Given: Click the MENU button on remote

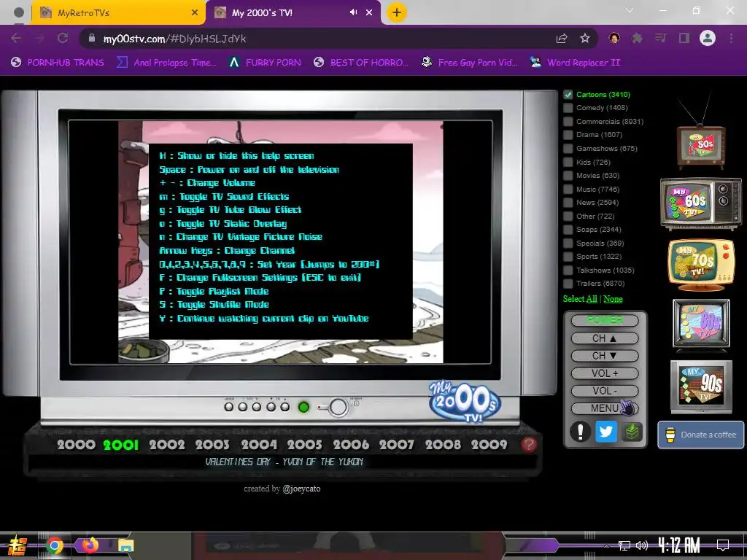Looking at the screenshot, I should point(605,408).
